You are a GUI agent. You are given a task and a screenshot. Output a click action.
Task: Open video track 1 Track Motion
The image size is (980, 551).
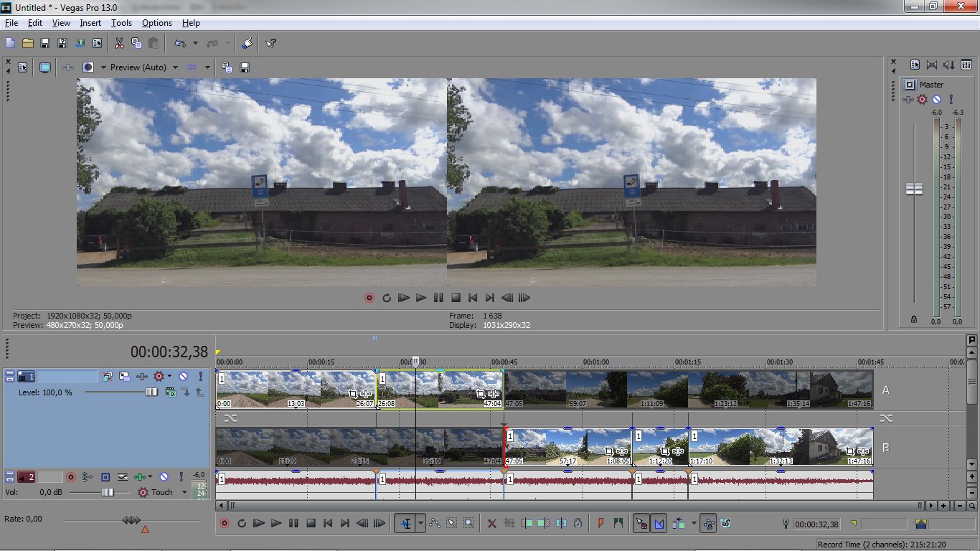[108, 376]
